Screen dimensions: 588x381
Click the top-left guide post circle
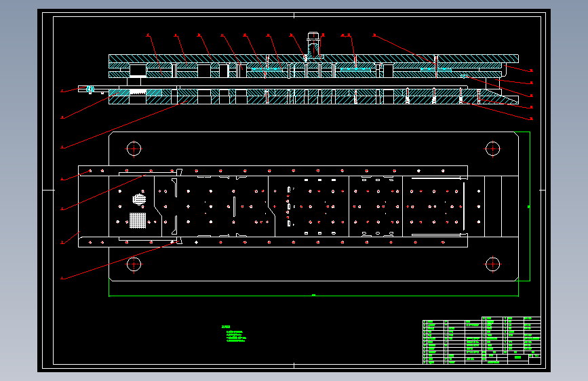point(134,149)
